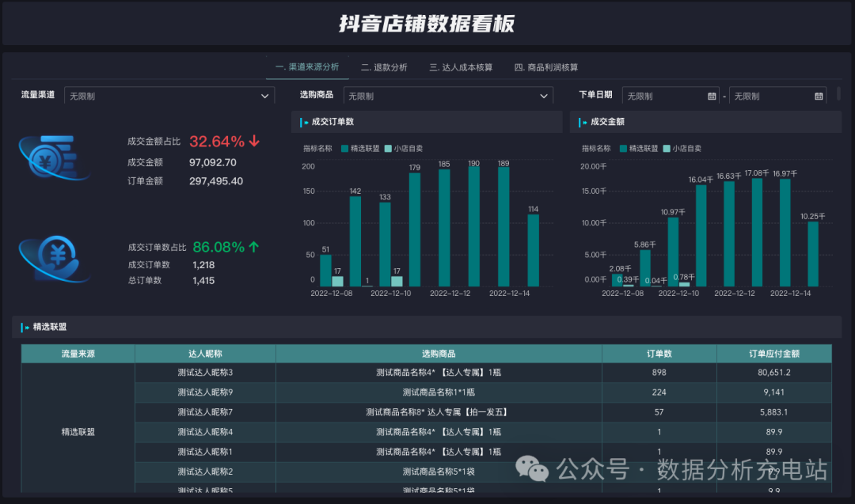Image resolution: width=855 pixels, height=504 pixels.
Task: Click the order count value 224
Action: click(x=659, y=392)
